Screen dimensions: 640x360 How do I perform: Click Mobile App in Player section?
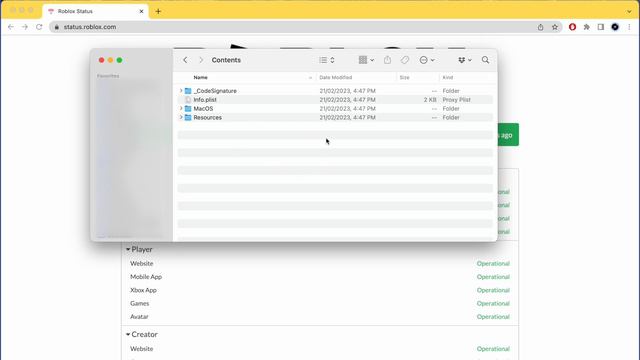(x=146, y=277)
